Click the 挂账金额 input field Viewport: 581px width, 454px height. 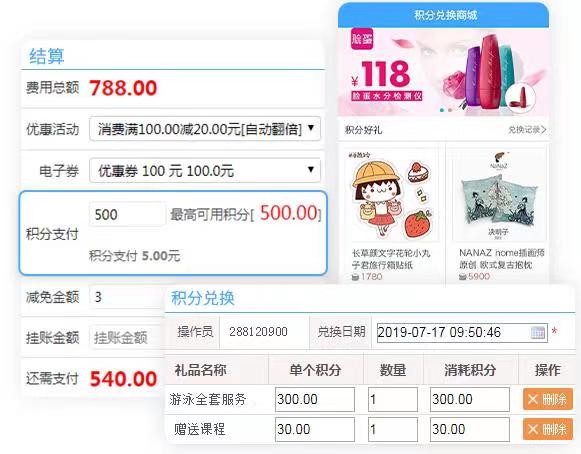126,337
